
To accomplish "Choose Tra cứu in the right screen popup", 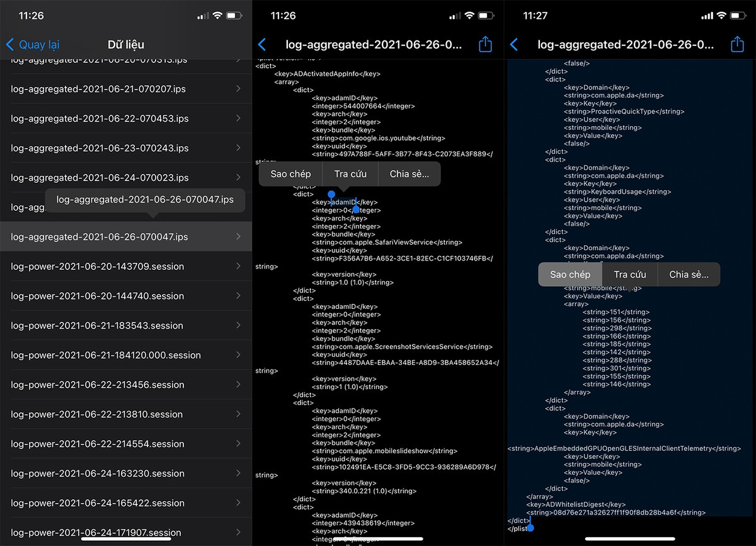I will [630, 274].
